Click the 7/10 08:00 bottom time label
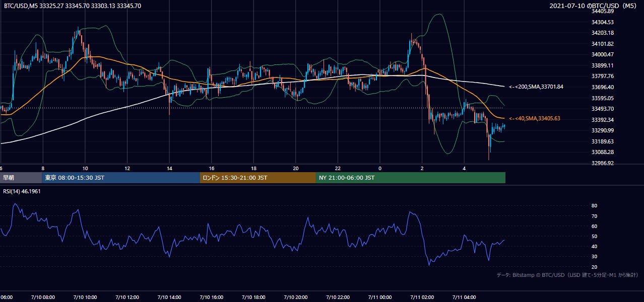This screenshot has height=302, width=644. tap(42, 297)
